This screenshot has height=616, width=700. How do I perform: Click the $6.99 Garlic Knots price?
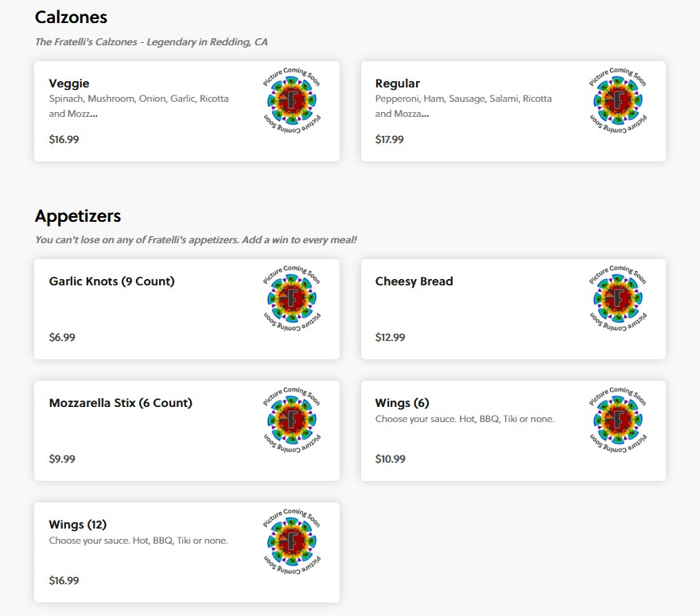click(x=62, y=337)
